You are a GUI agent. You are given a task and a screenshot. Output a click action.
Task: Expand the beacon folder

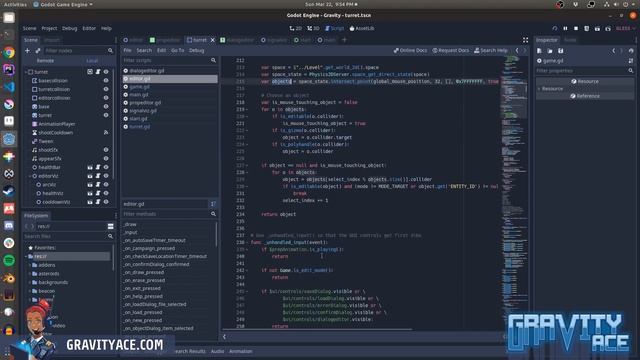[30, 291]
